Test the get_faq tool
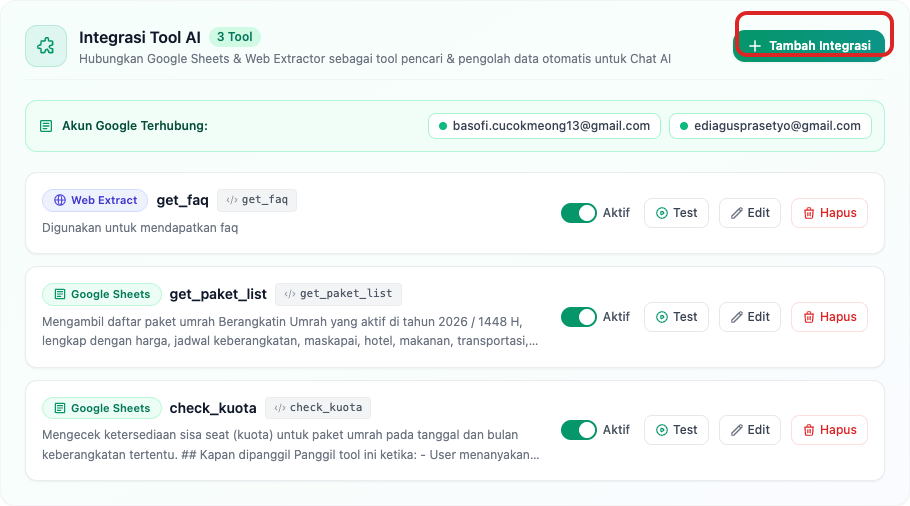The height and width of the screenshot is (506, 910). (676, 213)
